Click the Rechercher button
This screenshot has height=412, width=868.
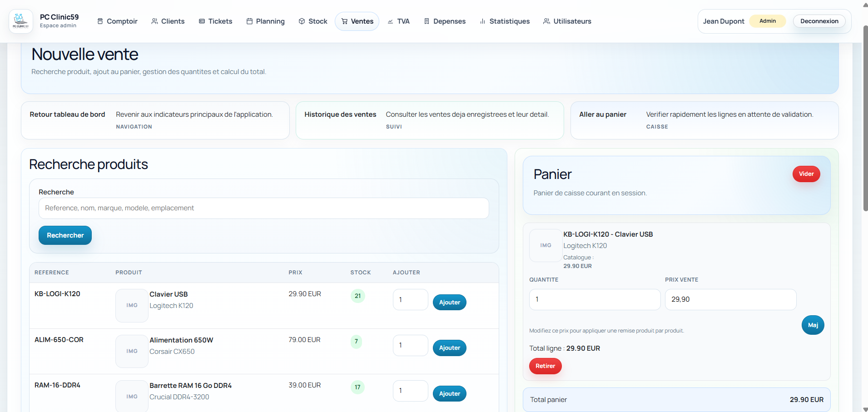65,235
